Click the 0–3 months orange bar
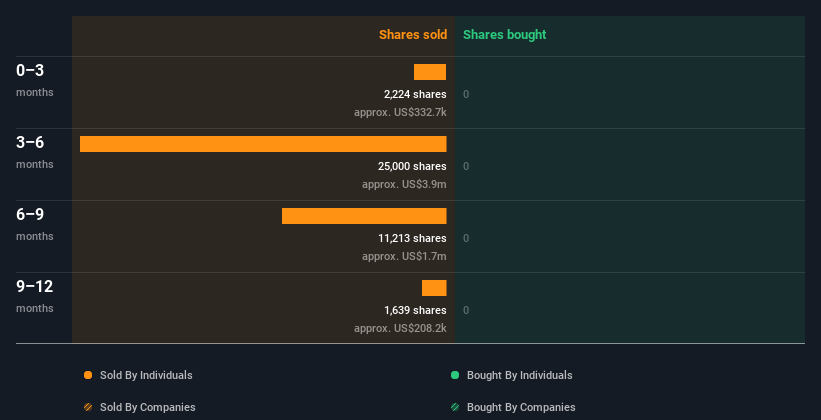This screenshot has width=821, height=420. coord(430,72)
